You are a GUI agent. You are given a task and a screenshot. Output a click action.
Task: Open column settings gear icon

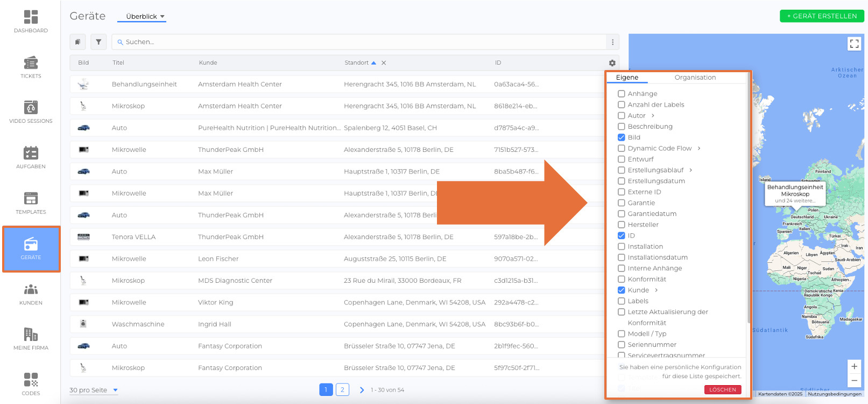pyautogui.click(x=612, y=63)
